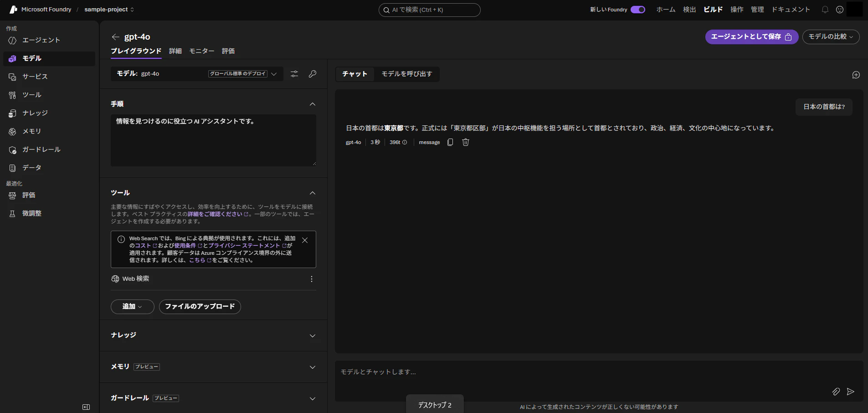The height and width of the screenshot is (413, 868).
Task: Collapse the ツール section
Action: pyautogui.click(x=313, y=193)
